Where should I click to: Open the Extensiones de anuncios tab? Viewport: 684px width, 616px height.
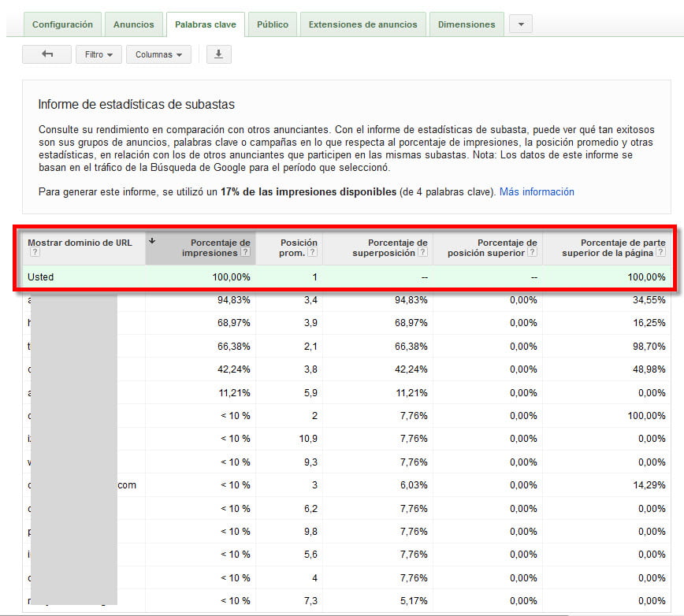click(x=363, y=24)
